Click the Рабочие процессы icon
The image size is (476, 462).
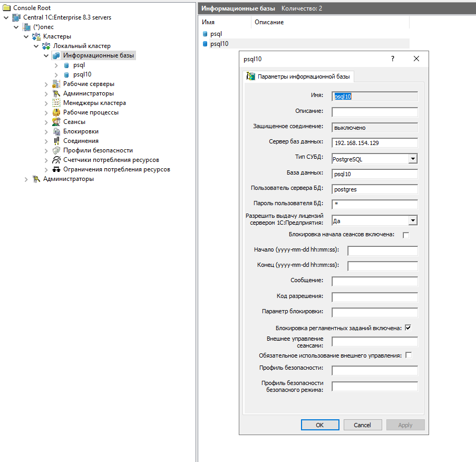tap(56, 112)
